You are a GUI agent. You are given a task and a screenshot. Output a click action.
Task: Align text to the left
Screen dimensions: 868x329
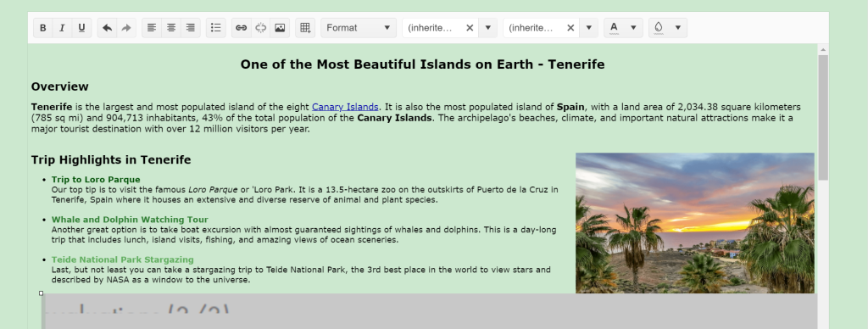(152, 28)
